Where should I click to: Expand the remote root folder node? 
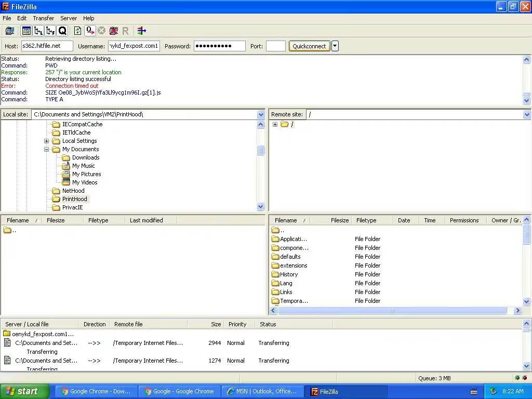click(275, 124)
